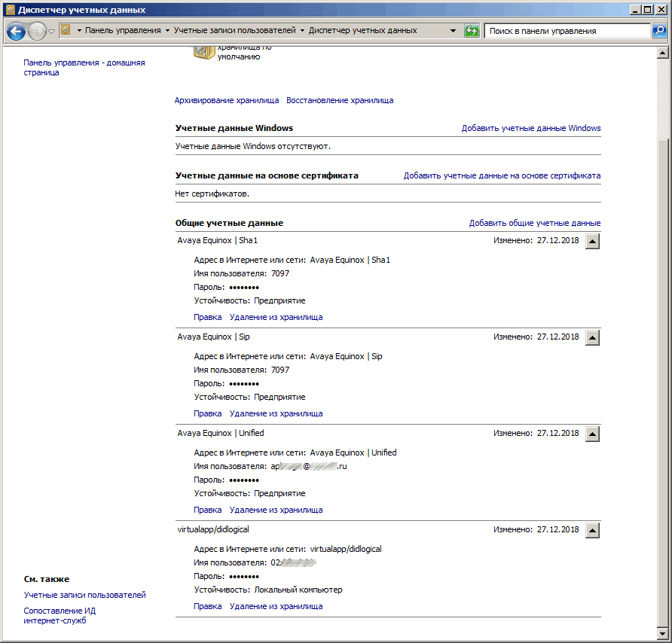Click 'Правка' under Avaya Equinox | Unified
Image resolution: width=672 pixels, height=643 pixels.
pyautogui.click(x=208, y=510)
